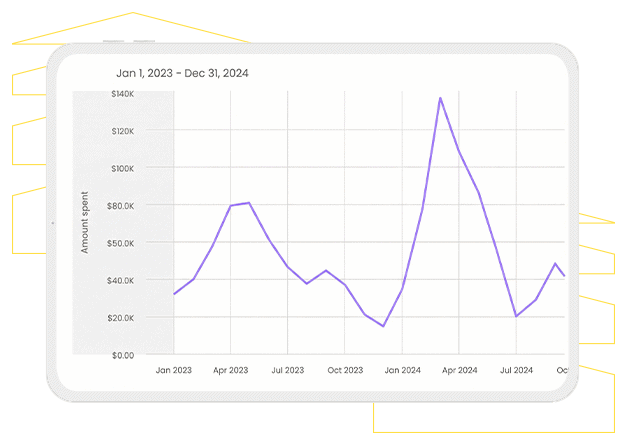The width and height of the screenshot is (625, 443).
Task: Click the 2023 peak near $80K on the line
Action: point(249,203)
